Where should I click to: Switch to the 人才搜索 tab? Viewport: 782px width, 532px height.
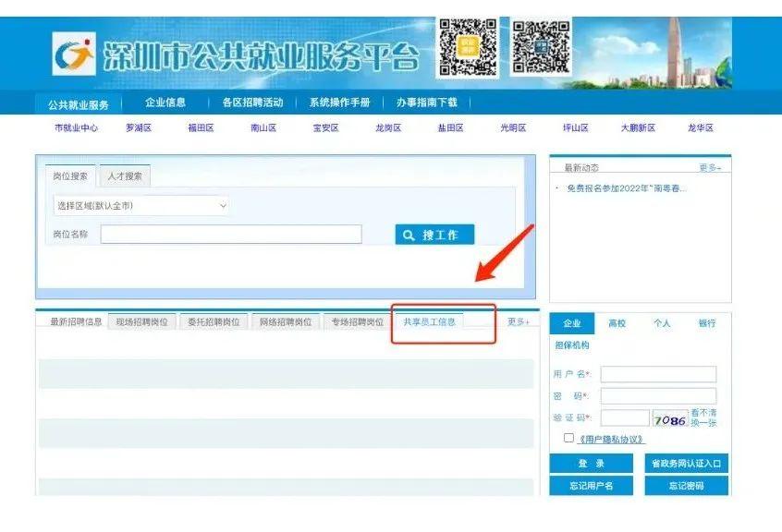125,176
